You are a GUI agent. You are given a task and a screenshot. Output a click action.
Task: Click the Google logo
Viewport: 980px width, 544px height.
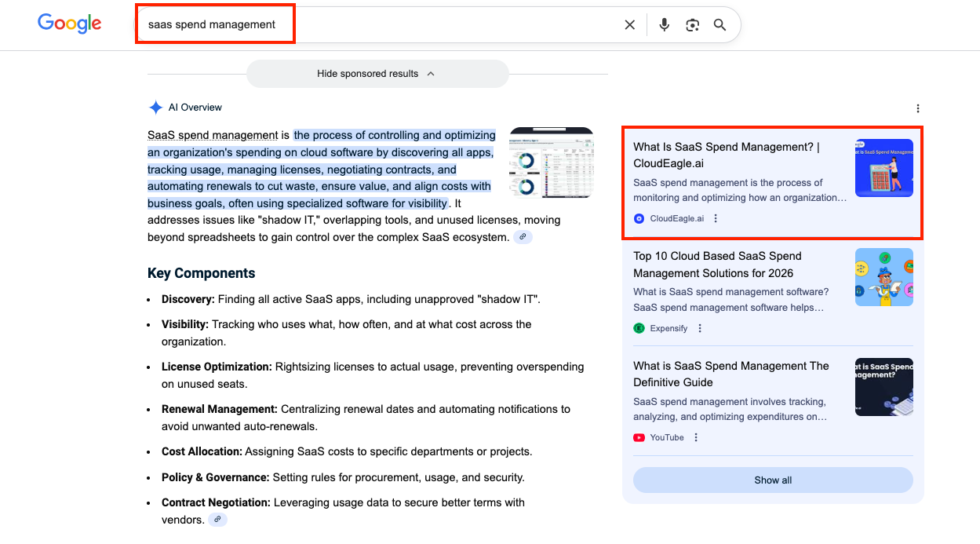tap(69, 24)
